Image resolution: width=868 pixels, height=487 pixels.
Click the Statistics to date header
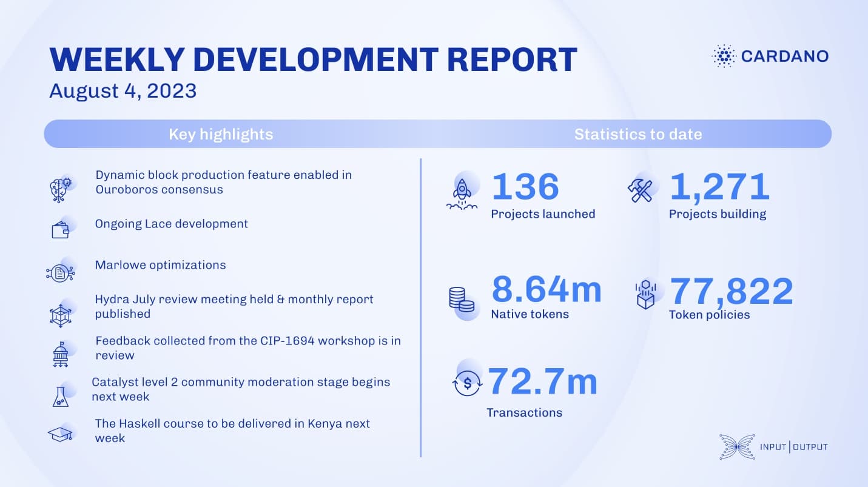[638, 134]
